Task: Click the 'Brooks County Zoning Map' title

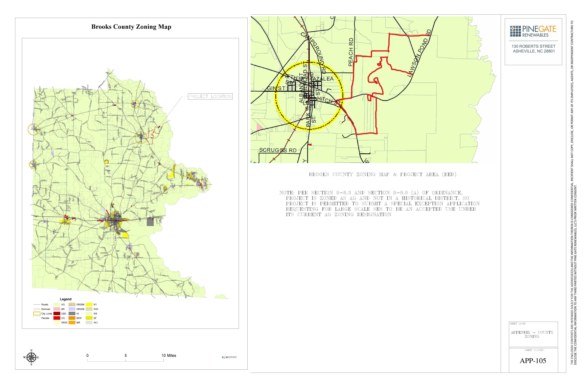Action: click(x=131, y=27)
